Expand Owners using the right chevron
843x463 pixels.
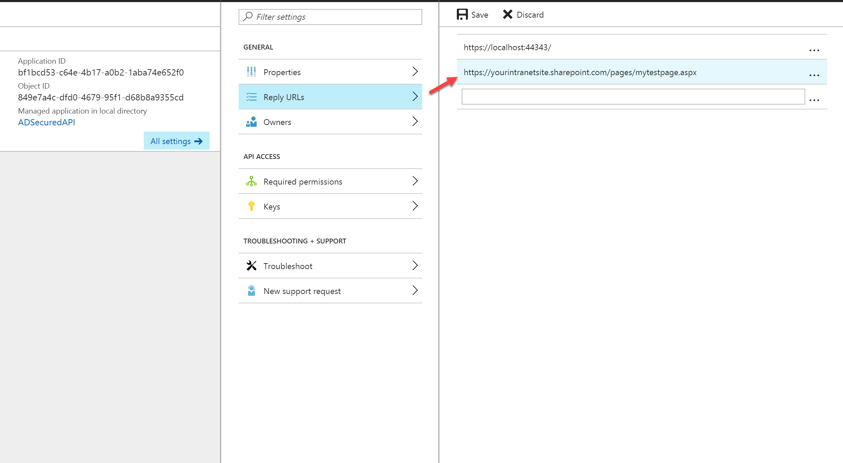pyautogui.click(x=415, y=122)
